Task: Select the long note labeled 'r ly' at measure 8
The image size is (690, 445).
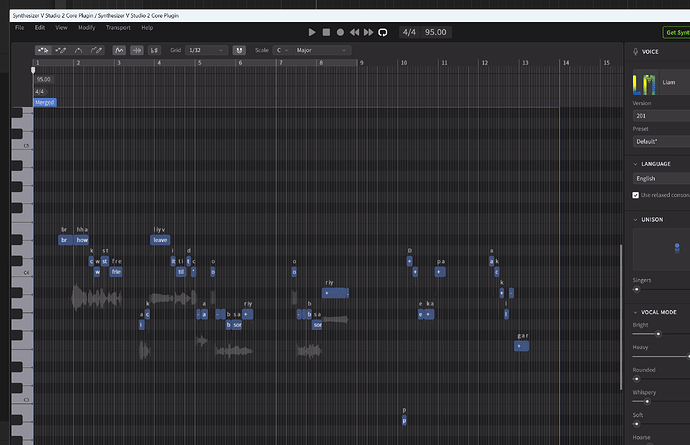Action: click(x=335, y=293)
